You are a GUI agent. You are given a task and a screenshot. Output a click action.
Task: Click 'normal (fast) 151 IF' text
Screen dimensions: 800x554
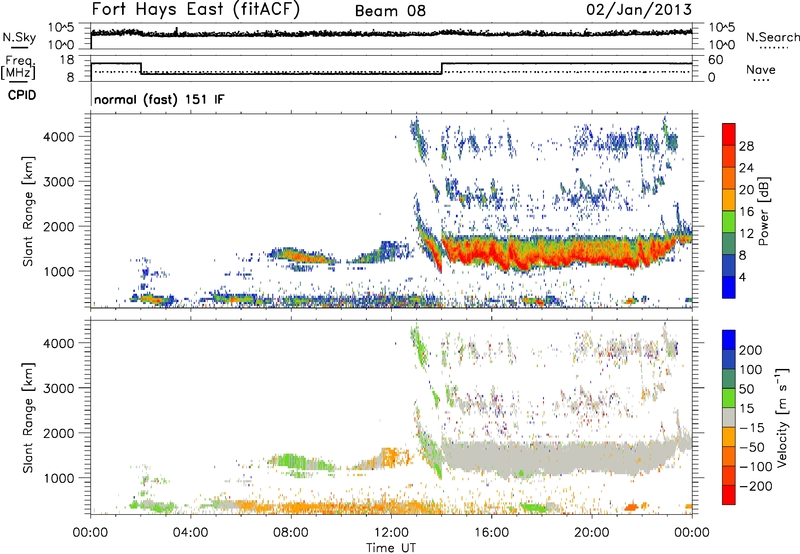coord(159,99)
